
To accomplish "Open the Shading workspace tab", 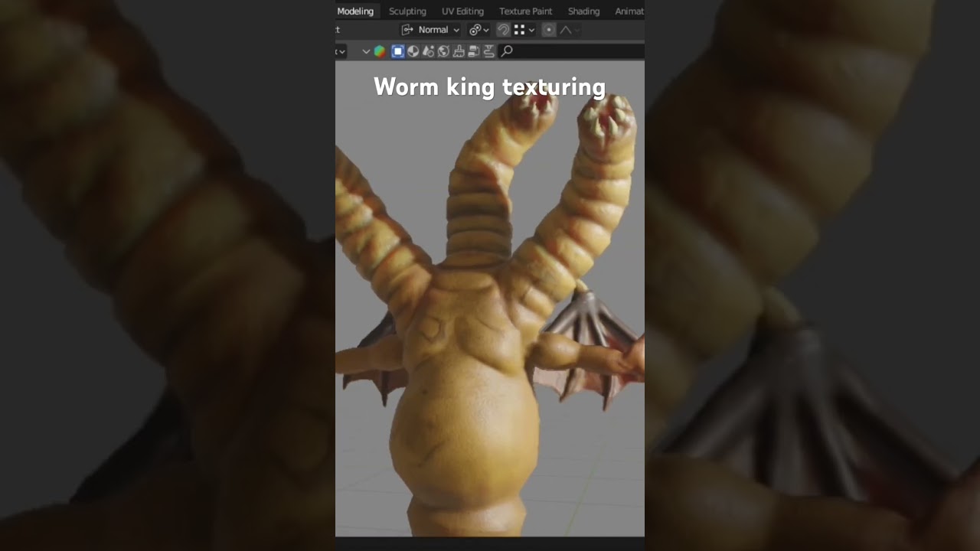I will (x=583, y=11).
